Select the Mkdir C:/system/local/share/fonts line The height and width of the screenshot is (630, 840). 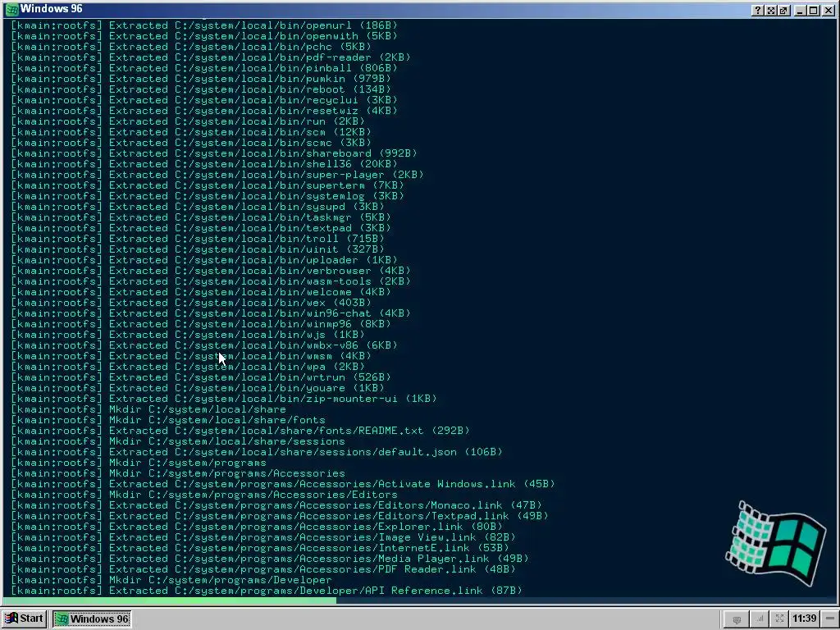[x=168, y=420]
